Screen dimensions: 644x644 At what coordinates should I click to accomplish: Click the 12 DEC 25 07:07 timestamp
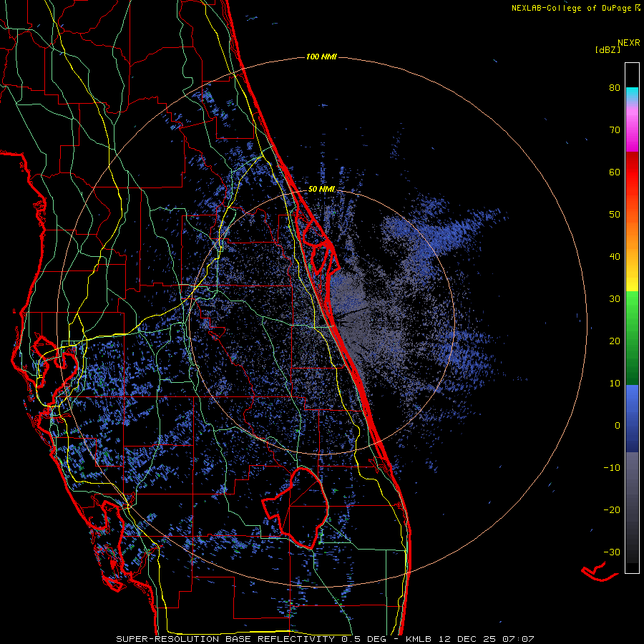[x=485, y=639]
